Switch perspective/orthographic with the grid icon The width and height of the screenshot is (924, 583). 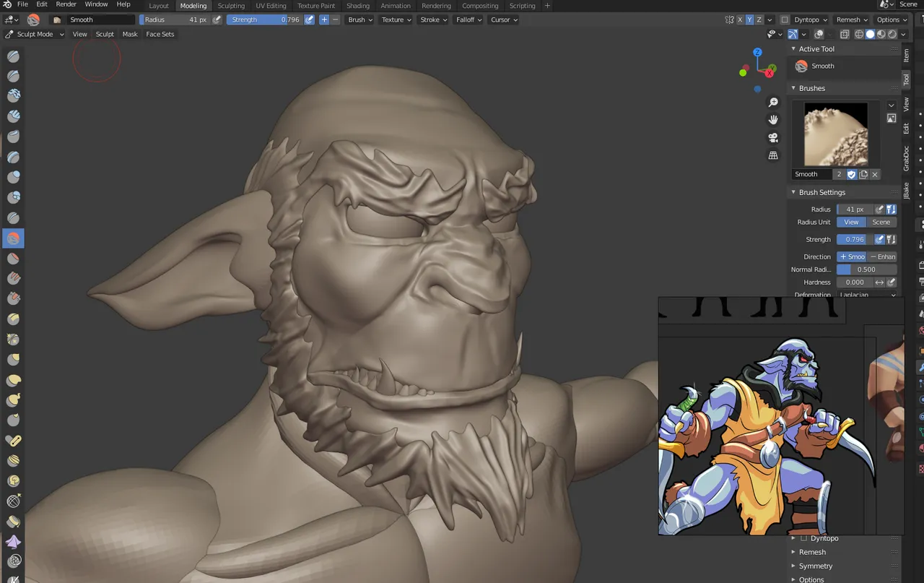tap(773, 155)
